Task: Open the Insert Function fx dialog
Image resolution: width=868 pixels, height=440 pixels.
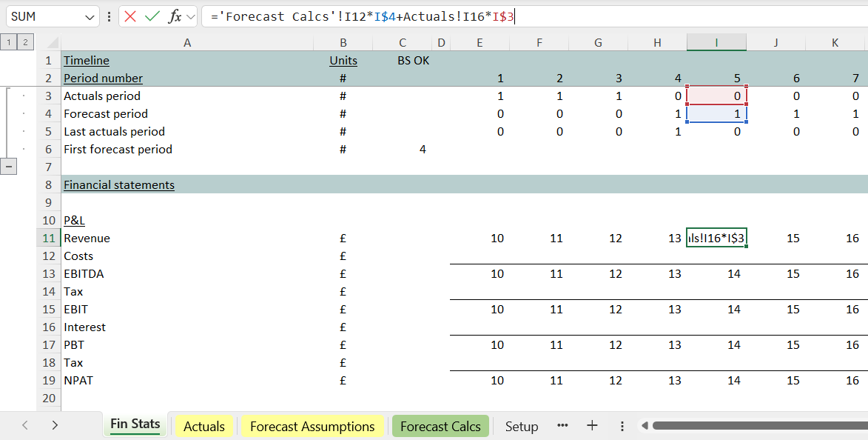Action: point(175,16)
